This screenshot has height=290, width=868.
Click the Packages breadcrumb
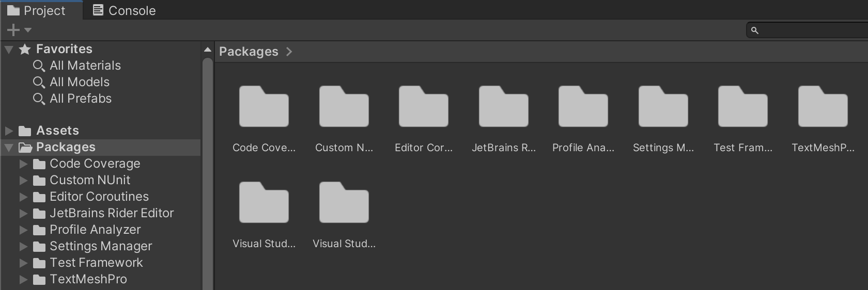249,52
